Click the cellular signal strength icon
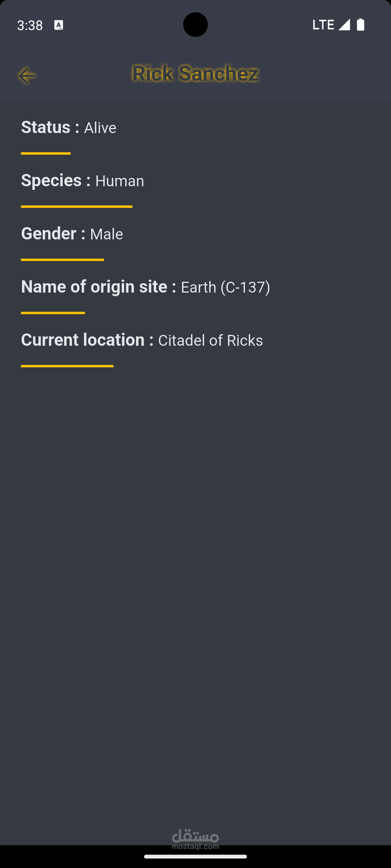391x868 pixels. point(344,25)
